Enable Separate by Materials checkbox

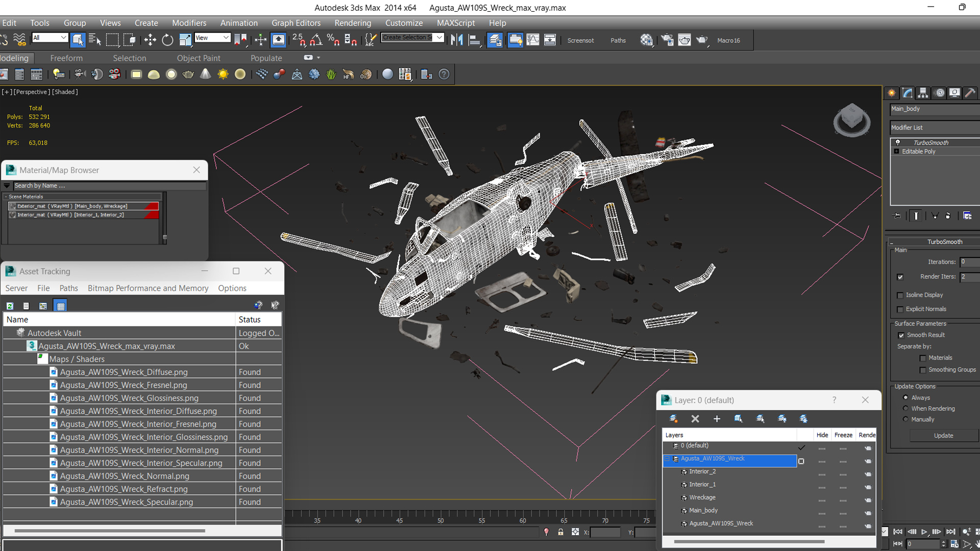point(922,359)
